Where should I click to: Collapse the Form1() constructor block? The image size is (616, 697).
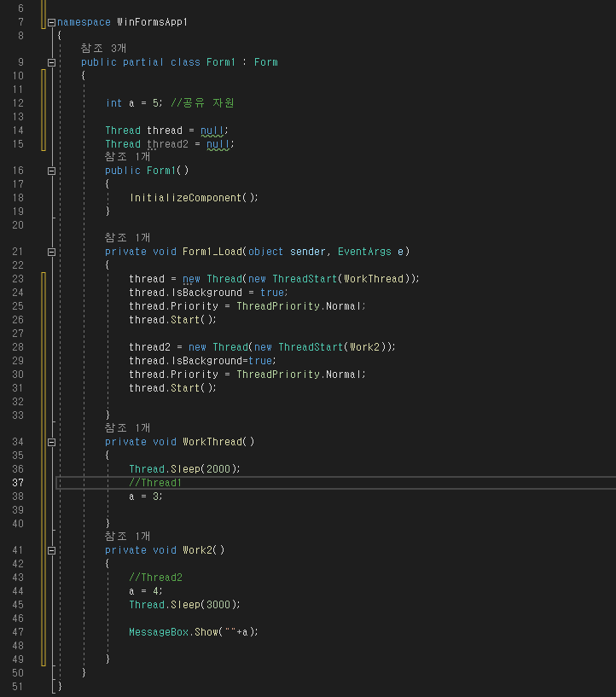(x=51, y=171)
